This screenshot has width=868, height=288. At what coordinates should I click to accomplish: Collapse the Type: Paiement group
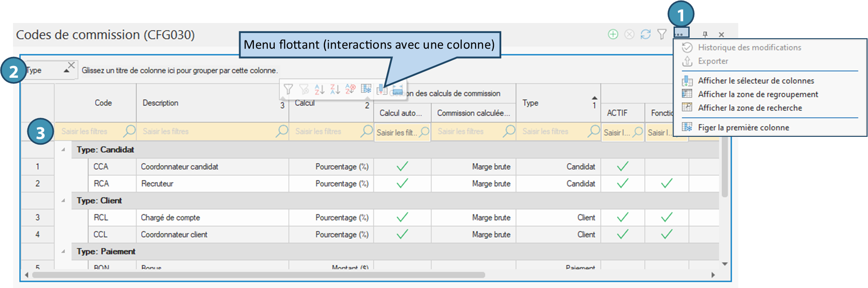click(63, 251)
